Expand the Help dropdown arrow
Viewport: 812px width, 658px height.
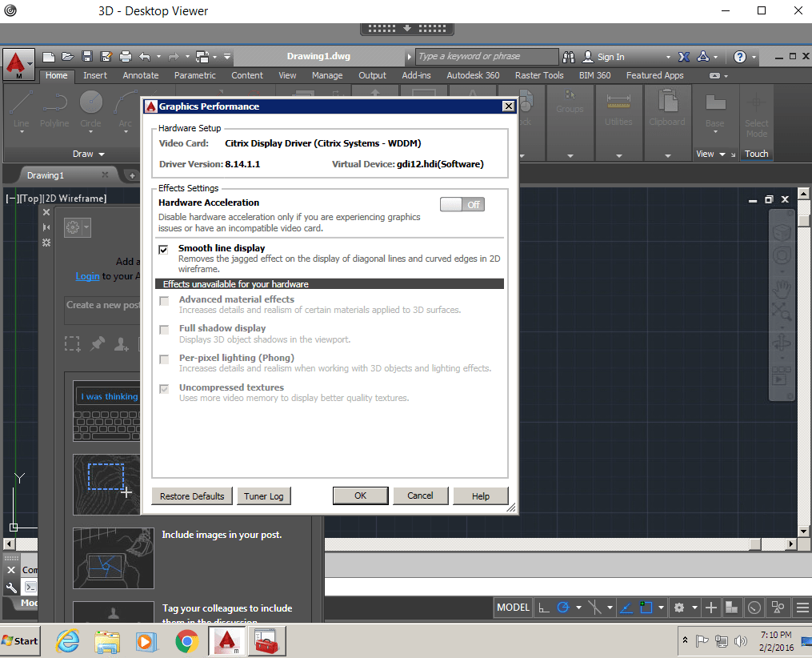(x=754, y=57)
